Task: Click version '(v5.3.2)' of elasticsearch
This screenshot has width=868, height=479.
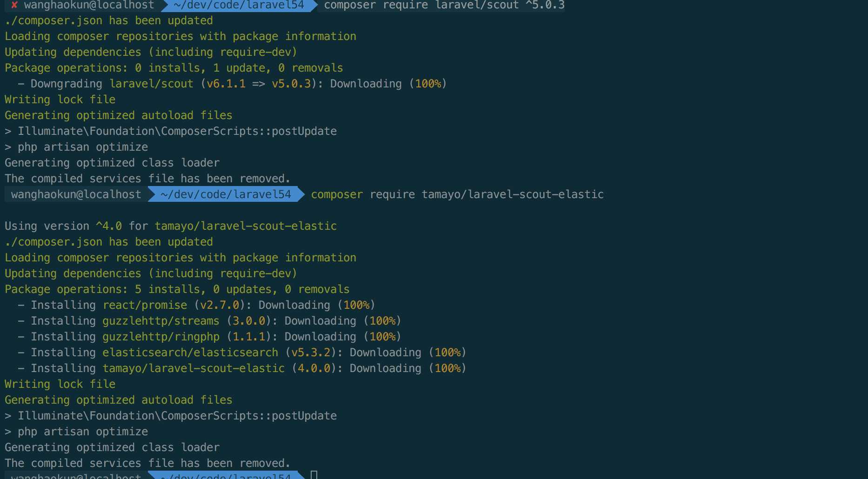Action: click(311, 353)
